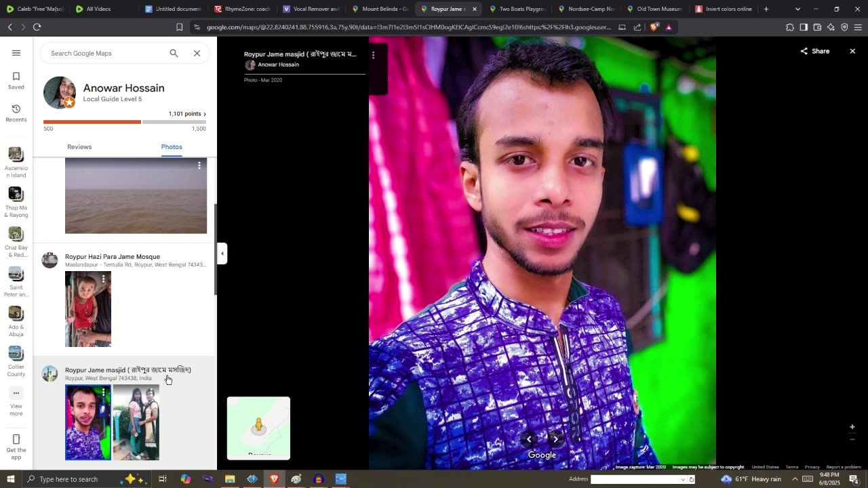Open taskbar Address dropdown arrow
The width and height of the screenshot is (868, 488).
tap(683, 479)
